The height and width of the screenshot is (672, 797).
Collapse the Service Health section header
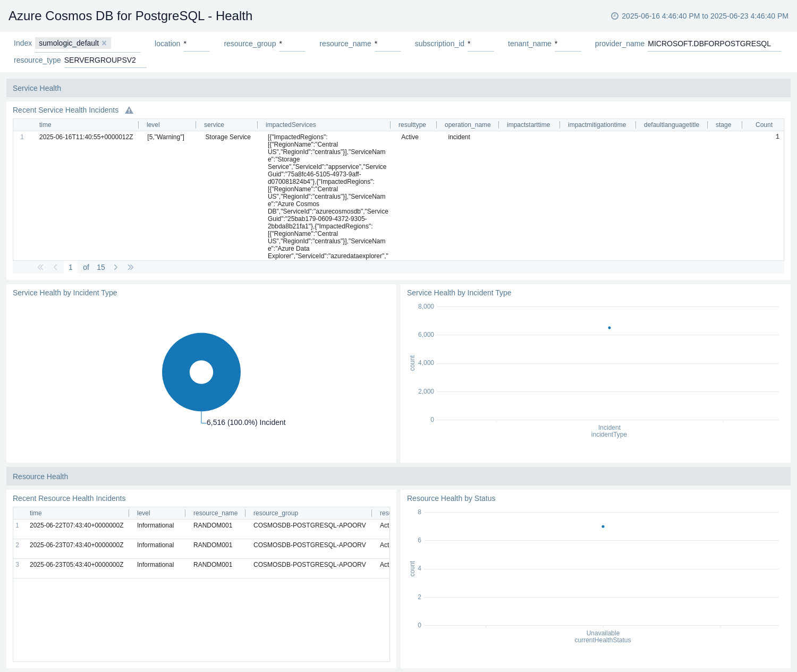click(398, 88)
